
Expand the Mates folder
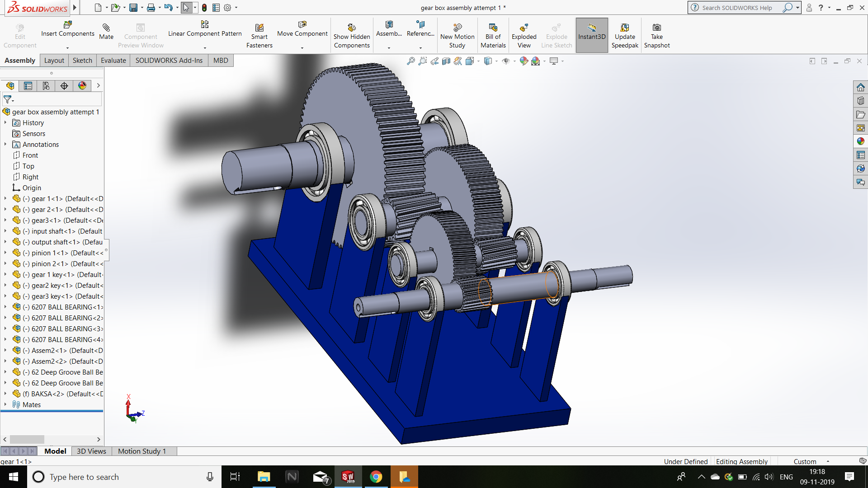tap(5, 404)
